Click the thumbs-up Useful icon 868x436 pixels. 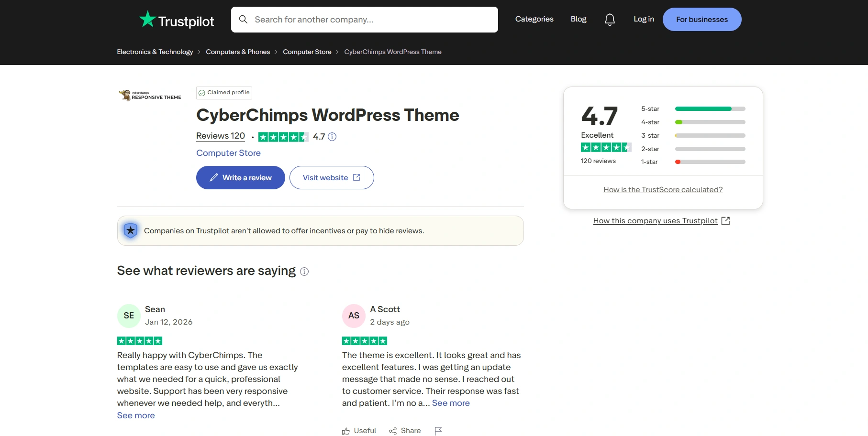pos(346,431)
